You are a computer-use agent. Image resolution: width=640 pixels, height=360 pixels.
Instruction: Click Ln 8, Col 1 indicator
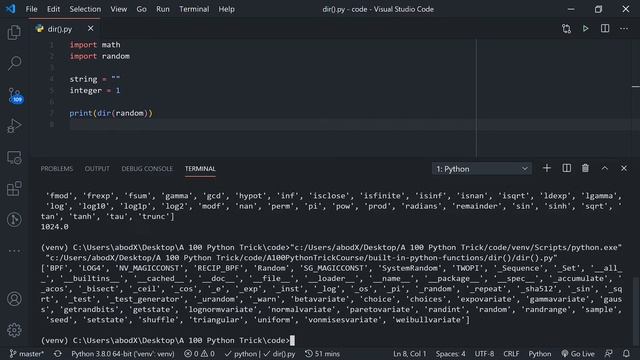coord(409,354)
